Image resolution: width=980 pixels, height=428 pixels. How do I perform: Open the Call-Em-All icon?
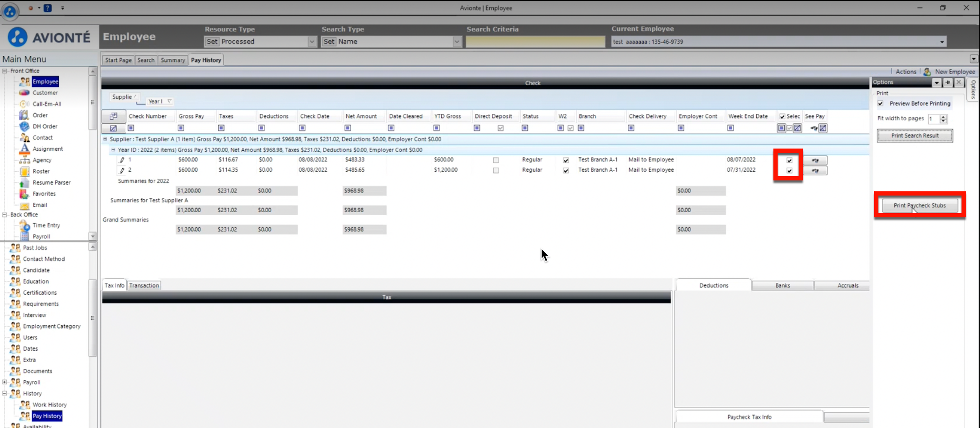24,104
